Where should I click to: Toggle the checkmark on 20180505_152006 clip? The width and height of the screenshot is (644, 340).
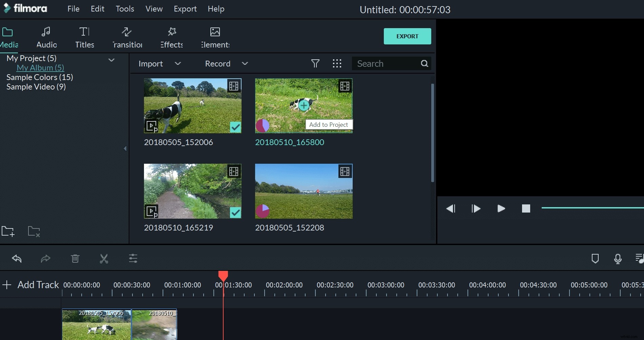236,127
